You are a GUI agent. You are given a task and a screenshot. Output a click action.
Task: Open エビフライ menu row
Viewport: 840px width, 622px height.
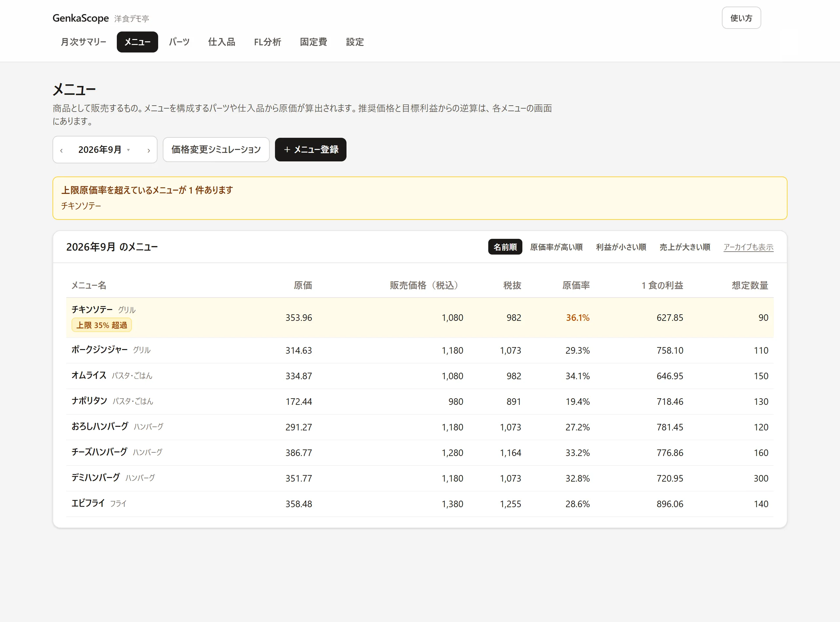coord(420,504)
